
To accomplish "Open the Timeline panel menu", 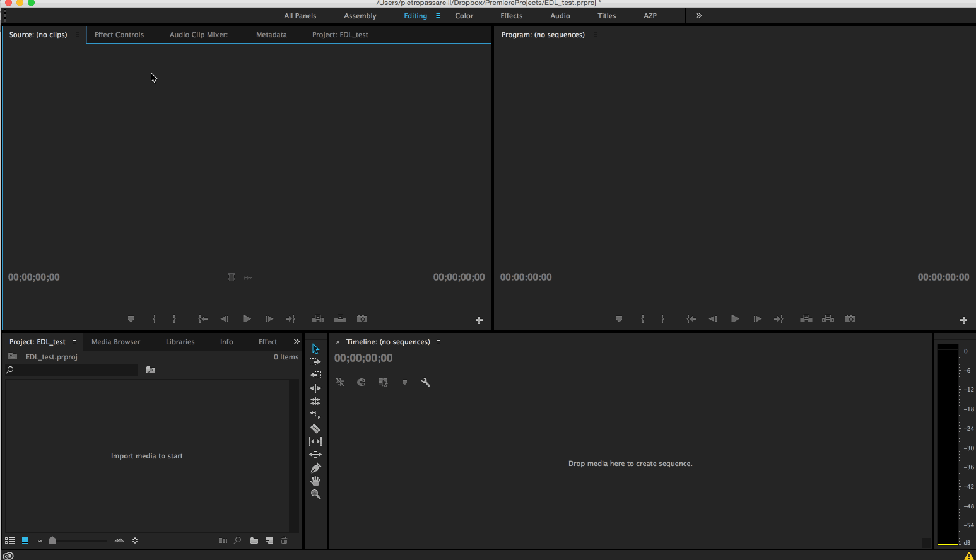I will [438, 342].
